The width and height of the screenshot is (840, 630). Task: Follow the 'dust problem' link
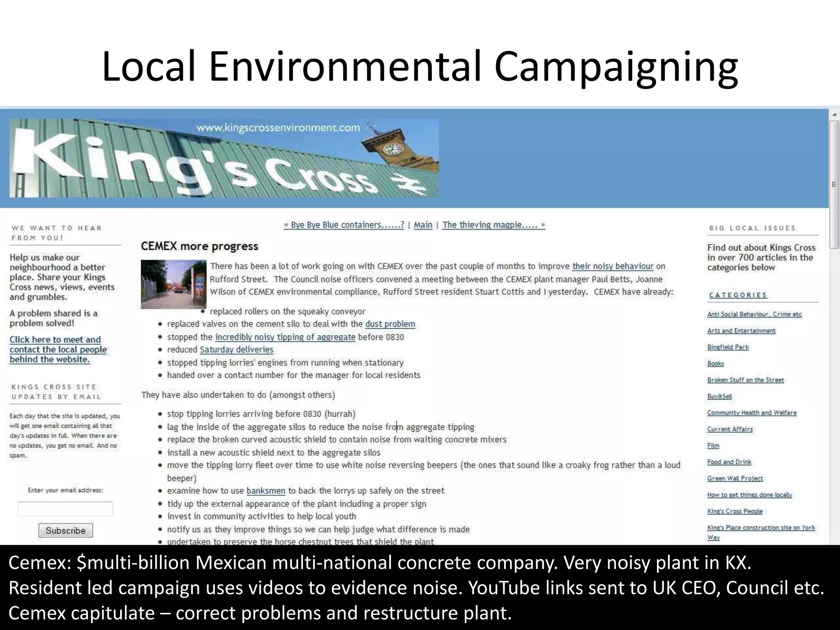point(390,324)
